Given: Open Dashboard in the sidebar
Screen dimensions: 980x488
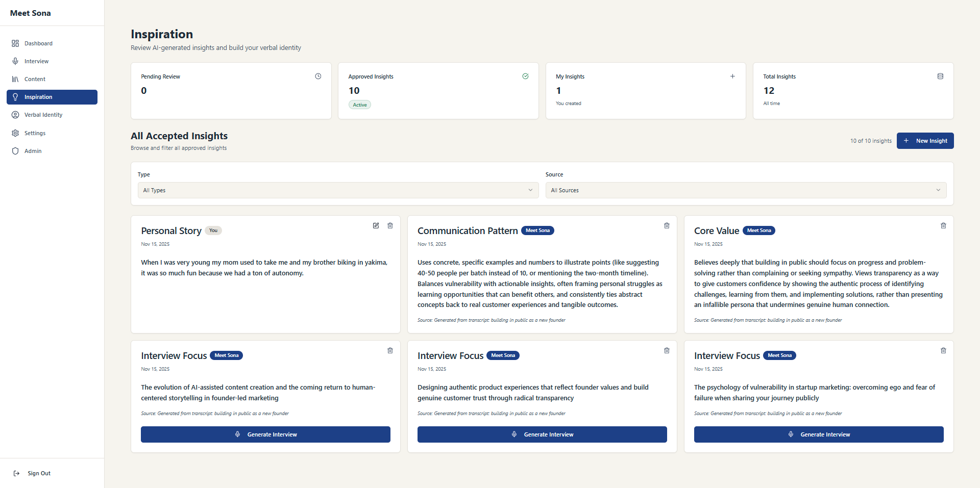Looking at the screenshot, I should coord(38,43).
